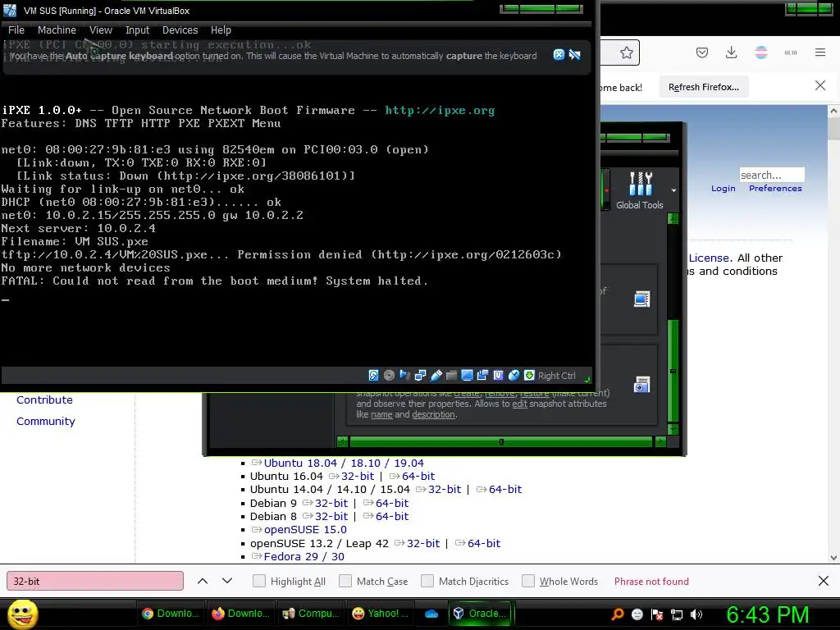Open the Machine menu

[x=57, y=30]
